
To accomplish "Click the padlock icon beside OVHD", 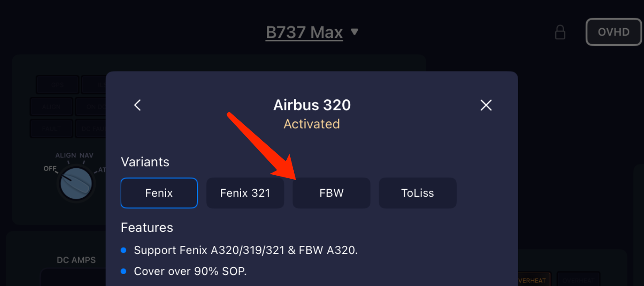I will (x=560, y=32).
